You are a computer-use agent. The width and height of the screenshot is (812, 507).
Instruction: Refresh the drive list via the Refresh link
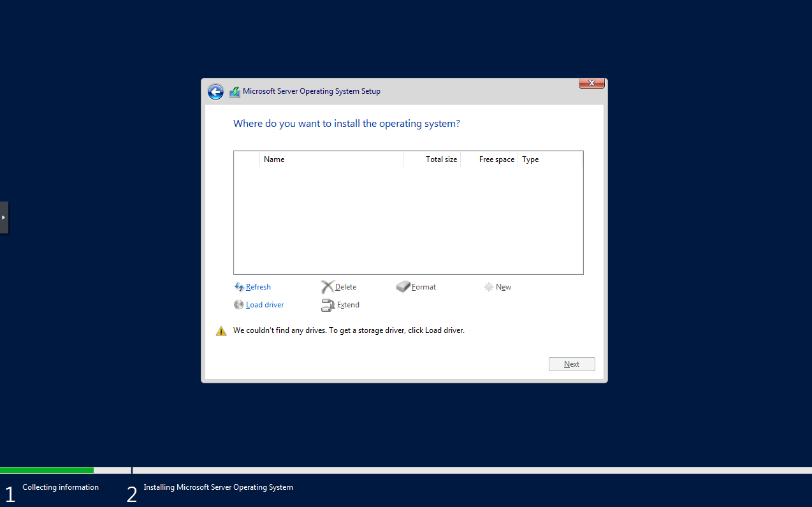tap(258, 287)
